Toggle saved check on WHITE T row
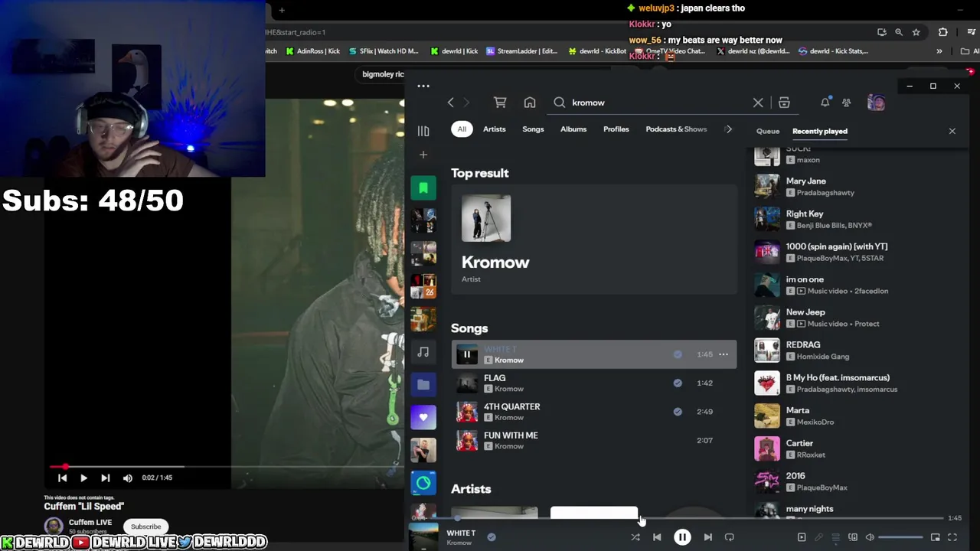Image resolution: width=980 pixels, height=551 pixels. (x=678, y=354)
